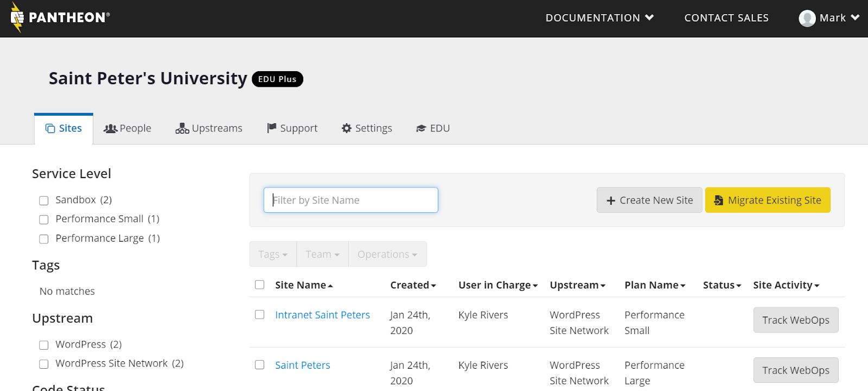Image resolution: width=868 pixels, height=391 pixels.
Task: Open the Tags dropdown
Action: [273, 254]
